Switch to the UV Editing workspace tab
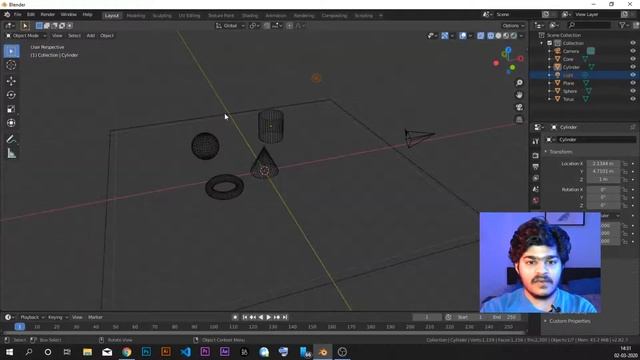The height and width of the screenshot is (360, 640). pos(189,16)
